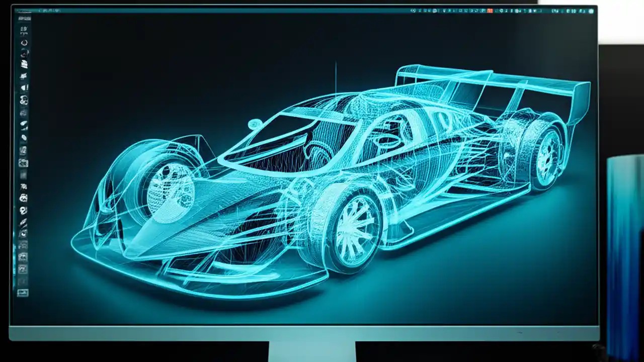644x362 pixels.
Task: Open the circular rotate tool in the left sidebar
Action: (23, 43)
